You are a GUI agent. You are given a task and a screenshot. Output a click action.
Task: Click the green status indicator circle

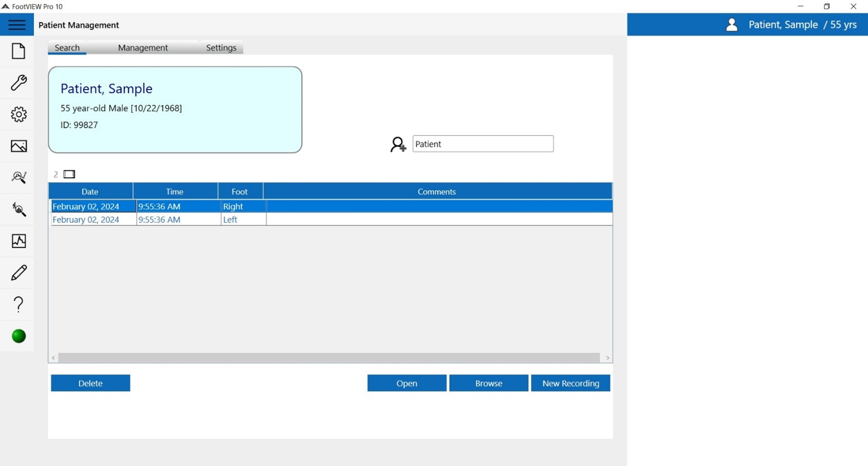tap(19, 336)
